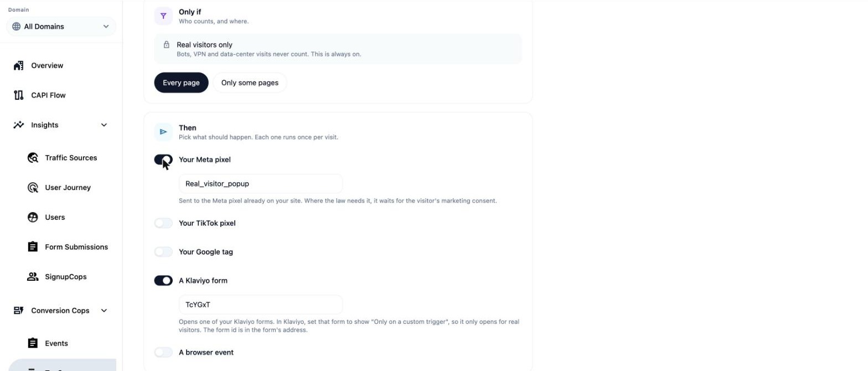Click the CAPI Flow icon
Image resolution: width=868 pixels, height=371 pixels.
(18, 95)
